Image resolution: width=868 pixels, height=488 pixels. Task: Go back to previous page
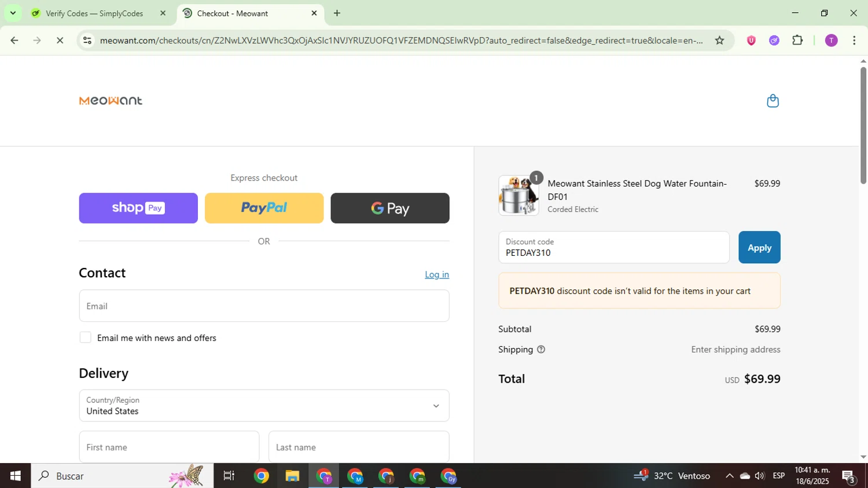point(14,41)
